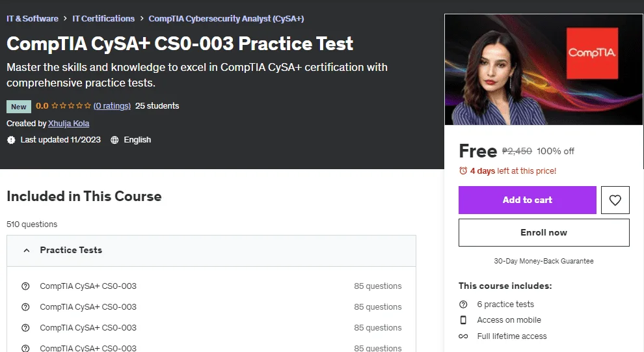Click the wishlist heart icon
Screen dimensions: 644x352
[615, 200]
